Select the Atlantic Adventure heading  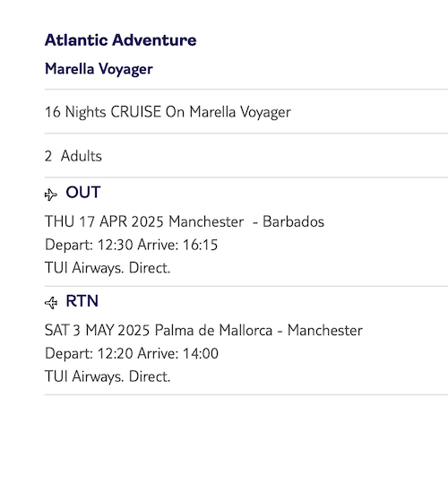point(121,40)
